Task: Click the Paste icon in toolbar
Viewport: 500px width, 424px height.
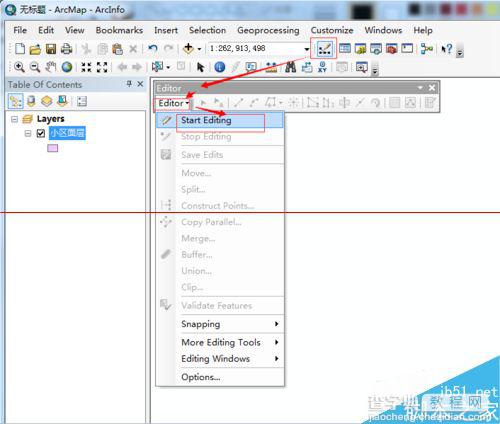Action: point(117,49)
